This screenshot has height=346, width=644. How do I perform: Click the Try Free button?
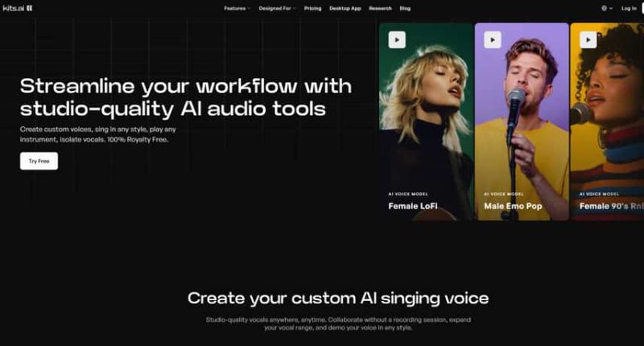(39, 161)
